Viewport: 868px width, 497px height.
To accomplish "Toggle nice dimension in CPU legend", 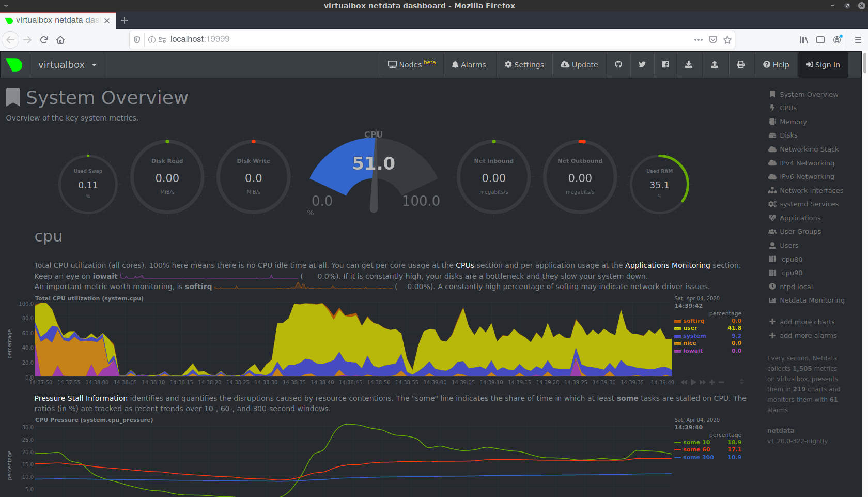I will 690,343.
